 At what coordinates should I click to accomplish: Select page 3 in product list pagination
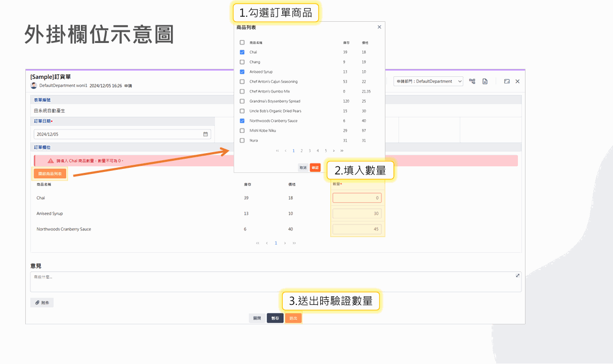(x=310, y=151)
